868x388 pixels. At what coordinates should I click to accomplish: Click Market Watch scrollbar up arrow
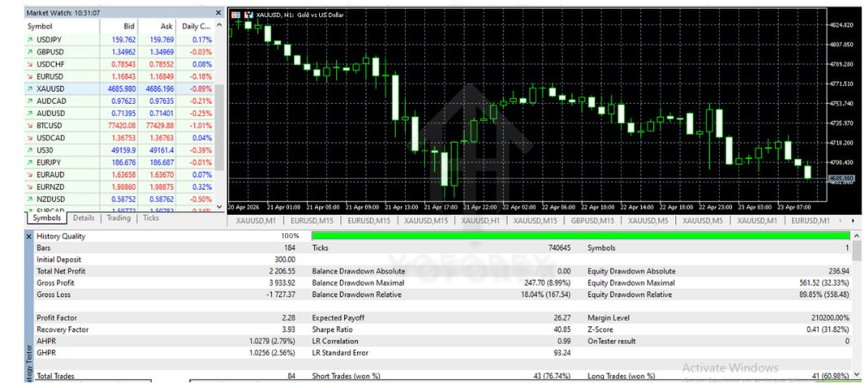click(219, 25)
